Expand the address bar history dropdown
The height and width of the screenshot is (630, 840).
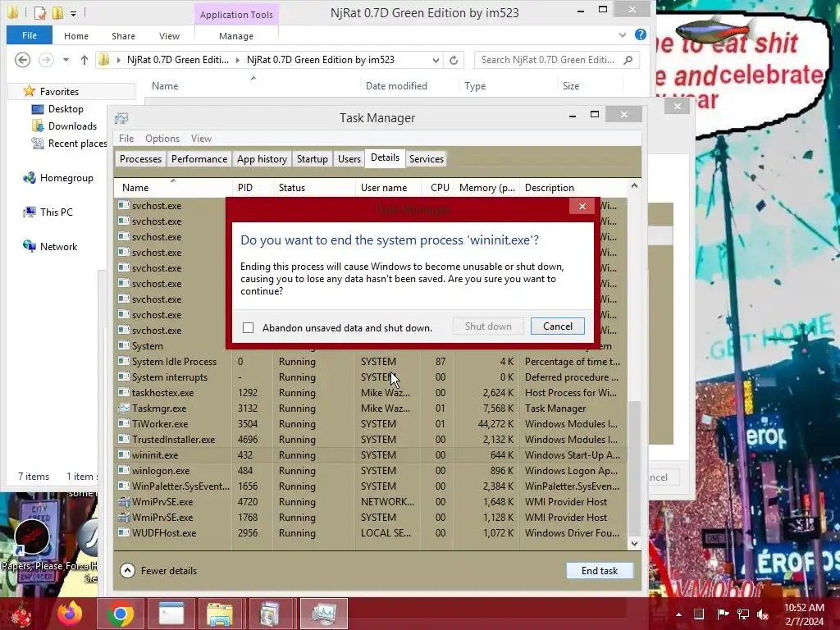436,60
